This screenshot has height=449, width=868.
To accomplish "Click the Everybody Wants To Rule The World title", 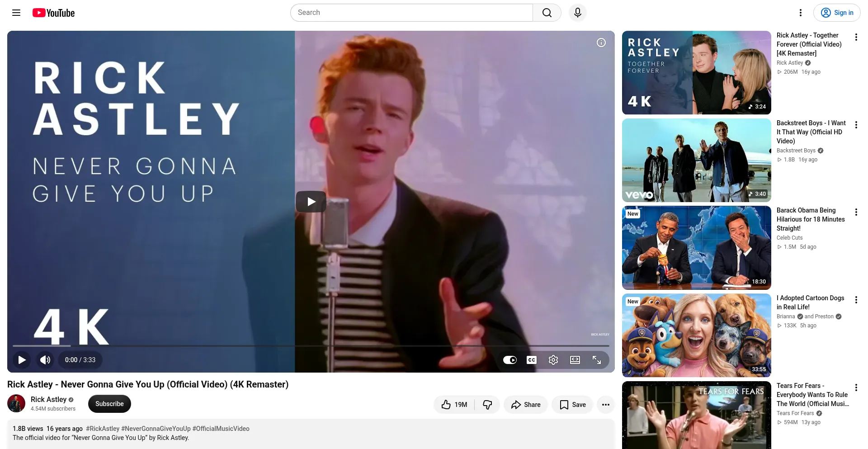I will [813, 395].
